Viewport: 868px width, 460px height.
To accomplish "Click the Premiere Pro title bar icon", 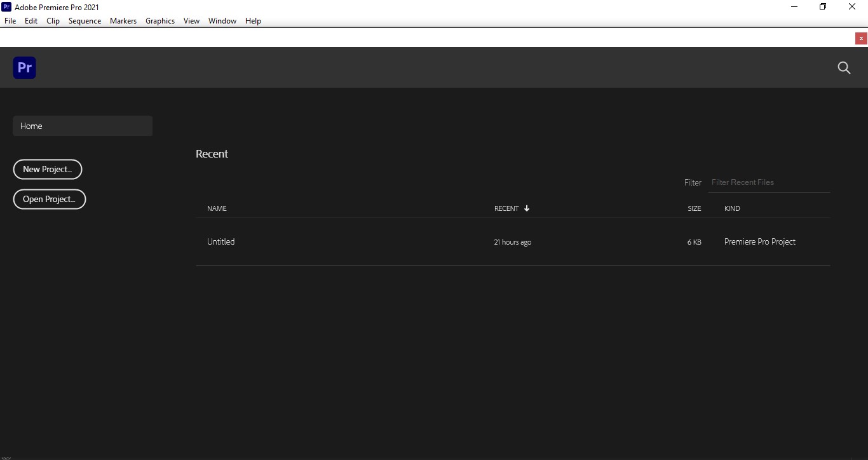I will [6, 7].
